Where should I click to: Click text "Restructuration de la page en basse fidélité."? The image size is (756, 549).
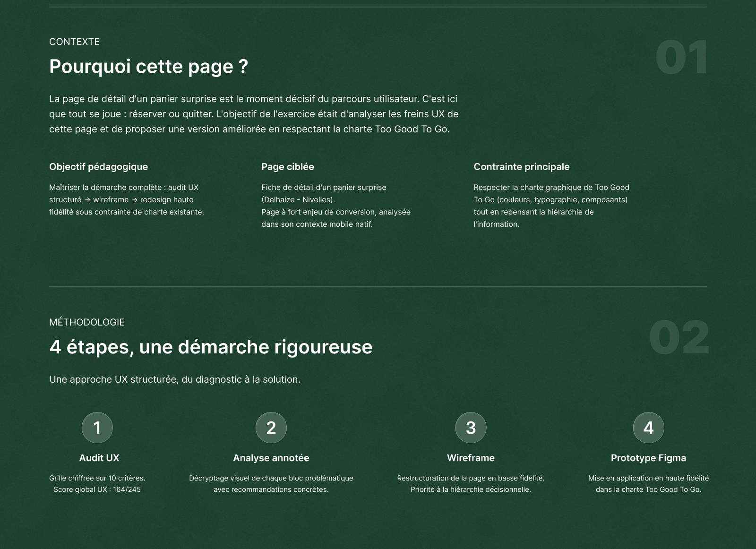tap(471, 478)
